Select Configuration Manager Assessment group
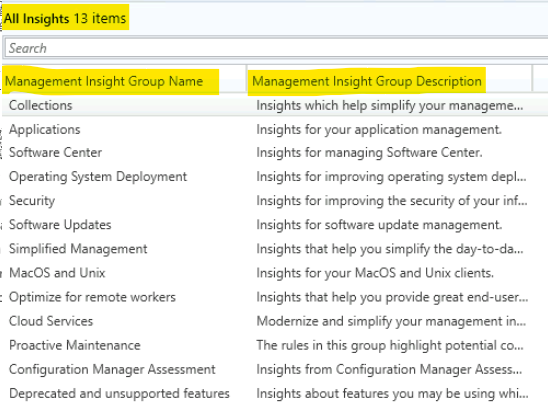548x412 pixels. (112, 369)
